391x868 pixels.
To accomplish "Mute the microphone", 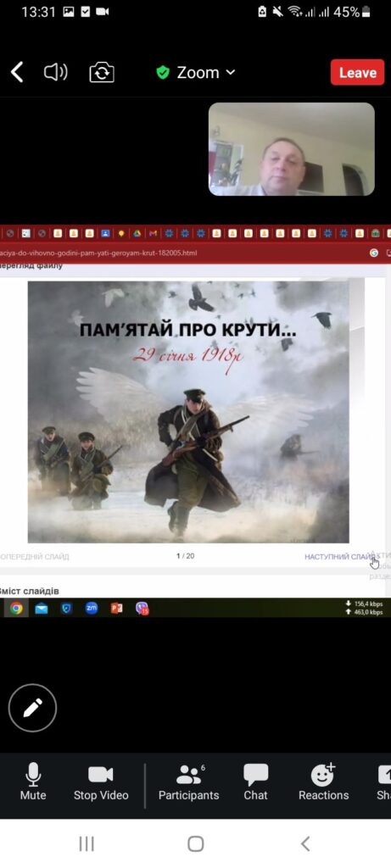I will 33,782.
